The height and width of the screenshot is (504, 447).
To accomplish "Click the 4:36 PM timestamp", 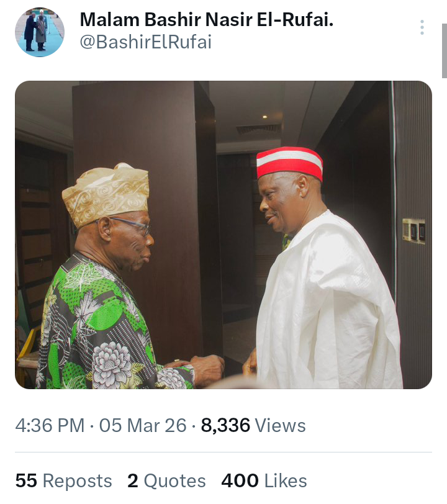I will pos(50,426).
